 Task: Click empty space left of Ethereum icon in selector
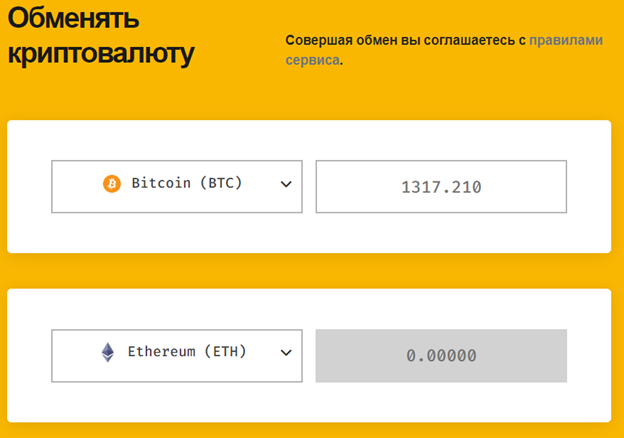[75, 354]
